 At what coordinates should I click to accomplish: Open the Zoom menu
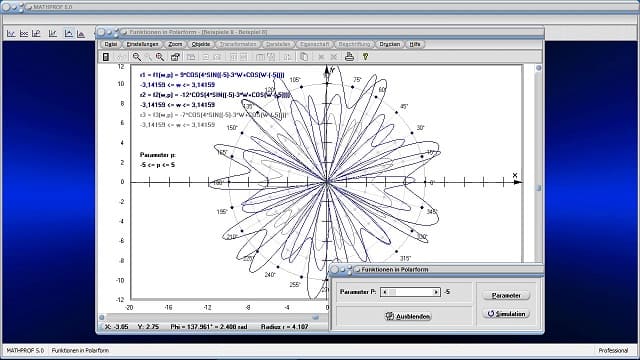pos(175,44)
